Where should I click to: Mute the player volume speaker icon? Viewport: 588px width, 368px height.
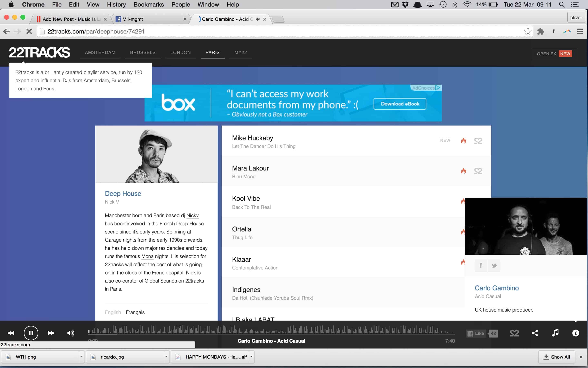(71, 333)
